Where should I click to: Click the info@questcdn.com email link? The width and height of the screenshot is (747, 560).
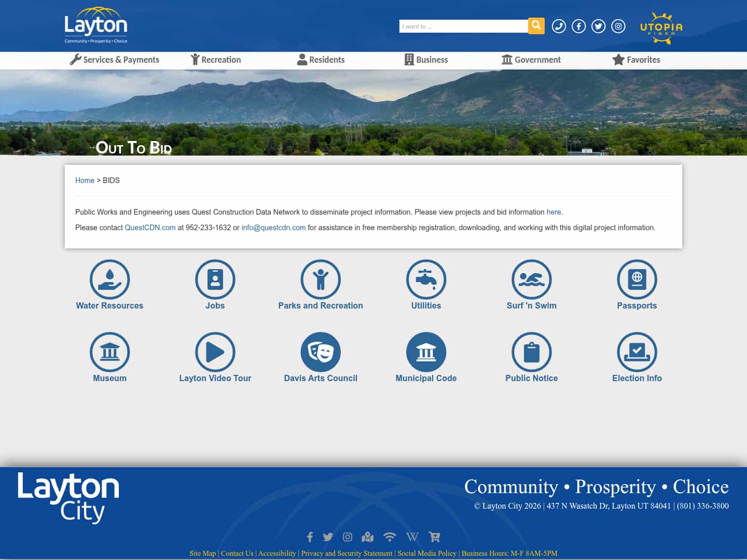point(273,228)
